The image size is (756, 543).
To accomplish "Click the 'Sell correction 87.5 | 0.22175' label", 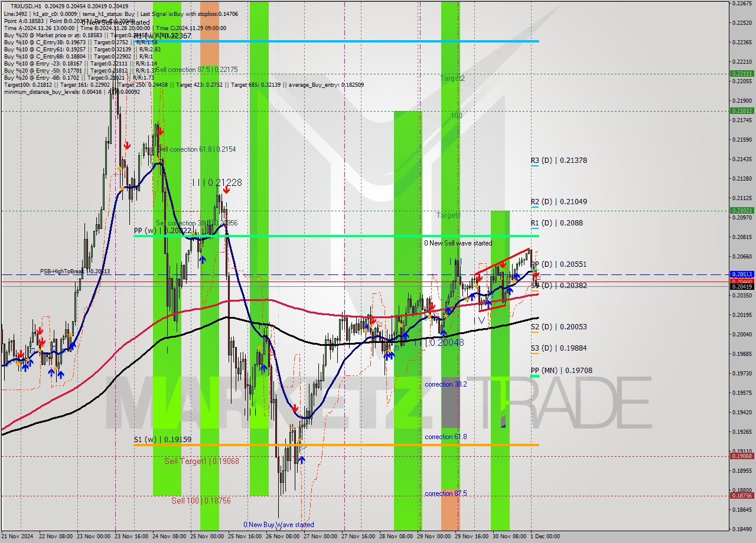I will tap(197, 70).
